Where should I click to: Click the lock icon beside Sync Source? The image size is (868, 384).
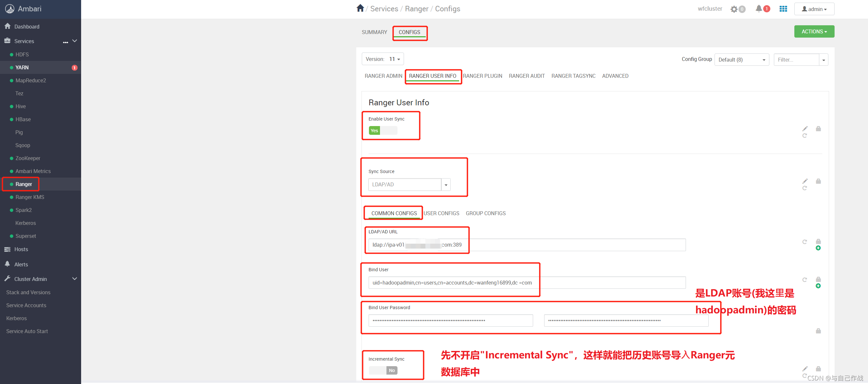[818, 181]
